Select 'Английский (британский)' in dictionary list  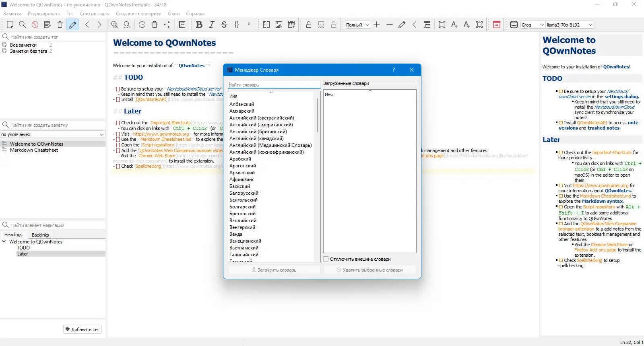[258, 132]
